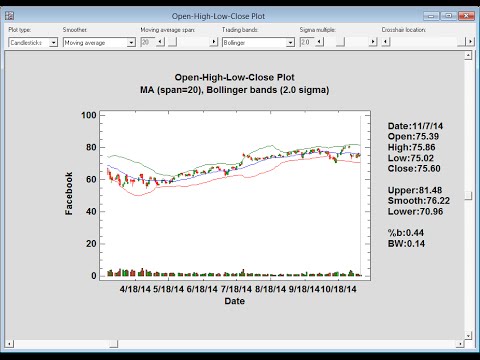Viewport: 480px width, 360px height.
Task: Click left arrow of Crosshair location slider
Action: tap(386, 42)
